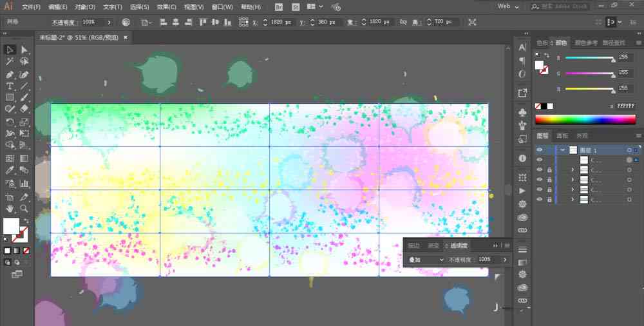Screen dimensions: 644x326
Task: Hide the unlocked sublayer under 图层 1
Action: pos(539,160)
